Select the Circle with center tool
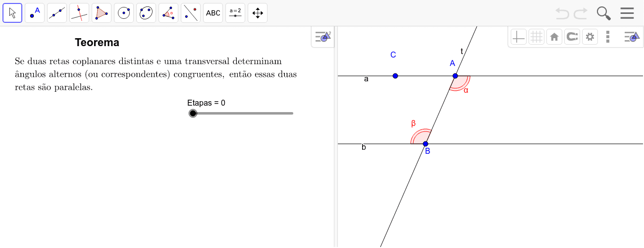 click(124, 13)
